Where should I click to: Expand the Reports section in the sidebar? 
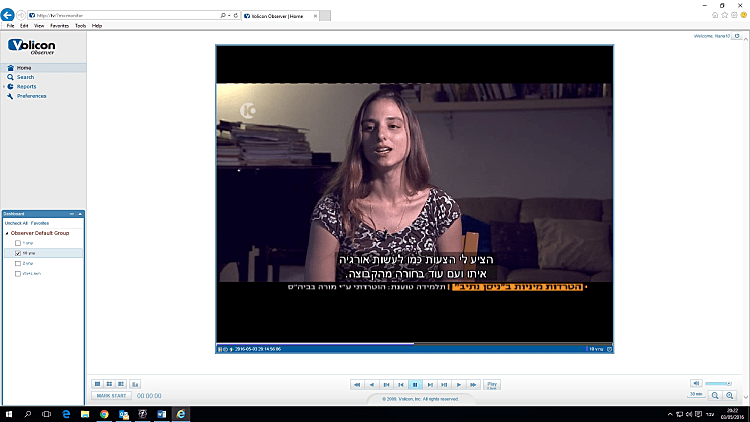point(26,87)
